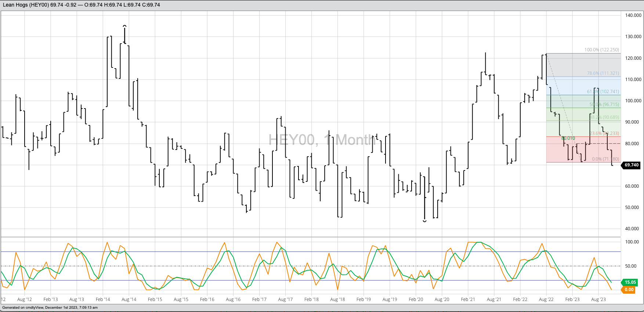Click the green 80.010 price label
The image size is (644, 312).
click(568, 138)
